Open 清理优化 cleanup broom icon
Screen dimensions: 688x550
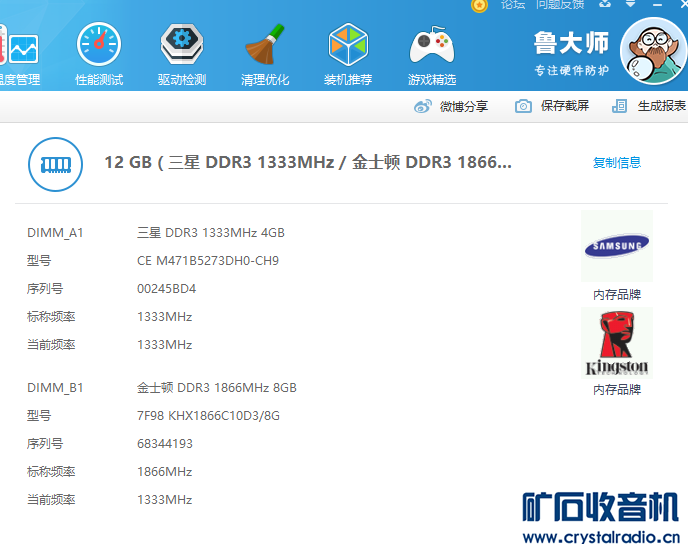(x=265, y=44)
